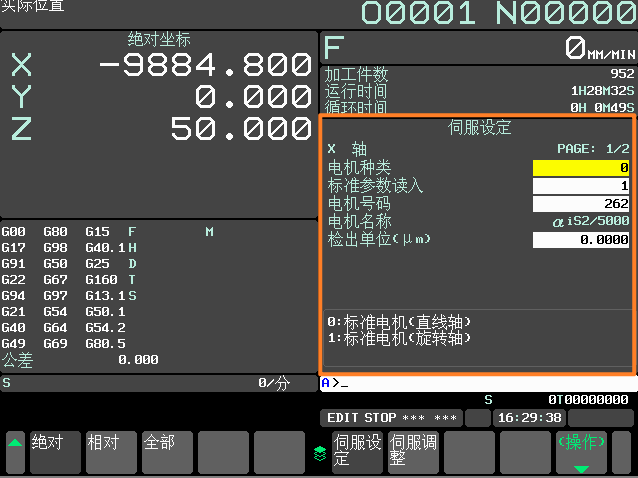Click the EDIT STOP status indicator
This screenshot has width=638, height=478.
[x=391, y=417]
